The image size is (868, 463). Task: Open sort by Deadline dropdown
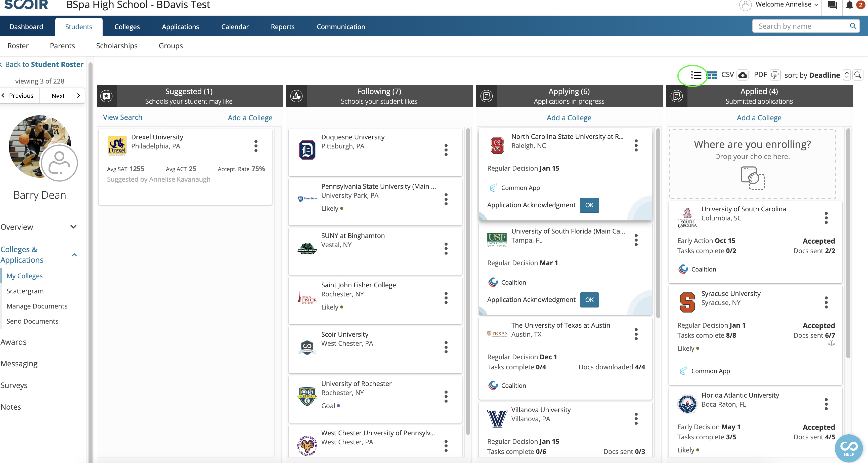[812, 75]
